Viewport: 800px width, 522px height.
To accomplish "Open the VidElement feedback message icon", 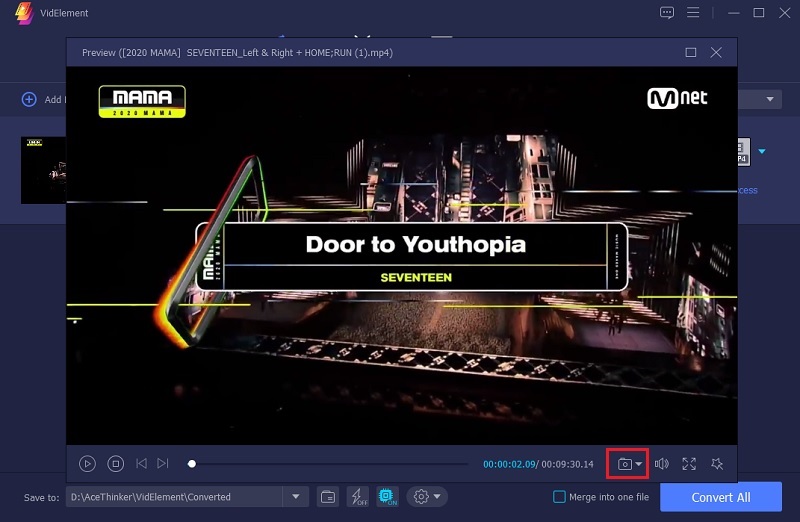I will click(667, 12).
